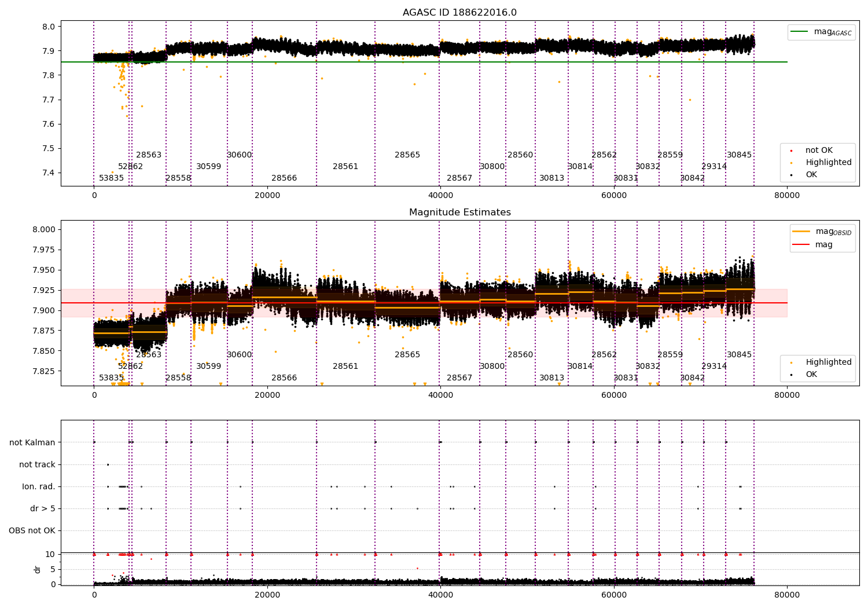Click obsid label 28559 in top plot
This screenshot has height=608, width=868.
(x=670, y=155)
